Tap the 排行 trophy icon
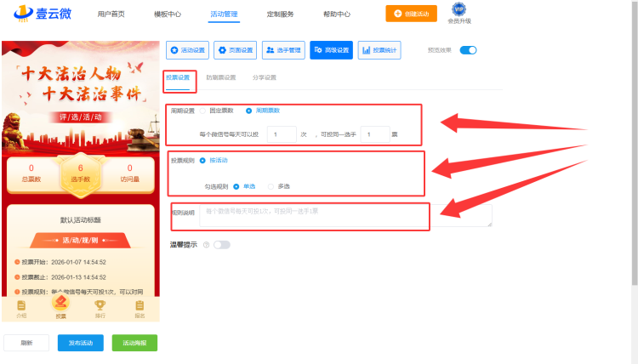The width and height of the screenshot is (638, 364). [100, 306]
